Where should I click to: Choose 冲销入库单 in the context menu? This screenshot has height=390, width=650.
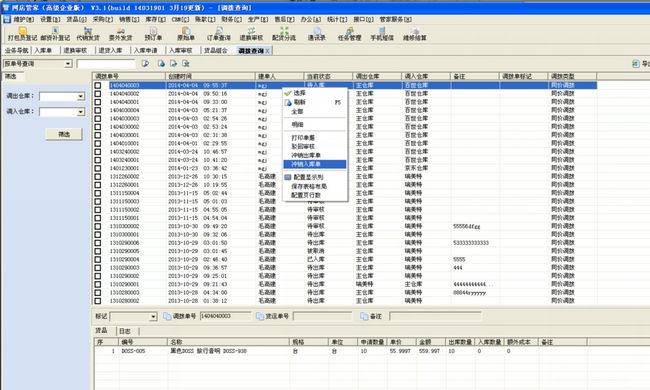(315, 164)
